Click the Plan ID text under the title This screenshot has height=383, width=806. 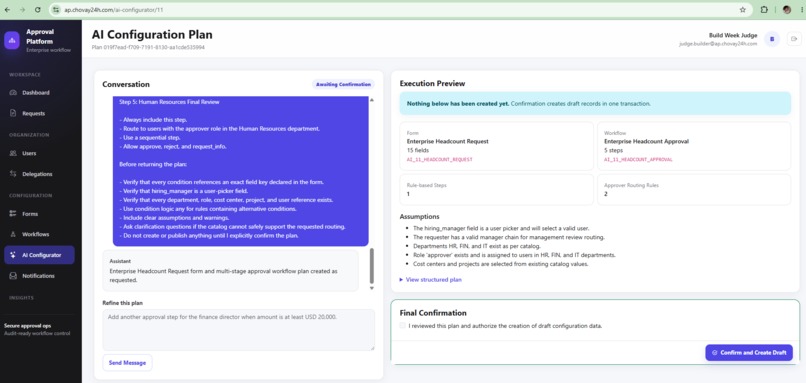click(x=148, y=47)
